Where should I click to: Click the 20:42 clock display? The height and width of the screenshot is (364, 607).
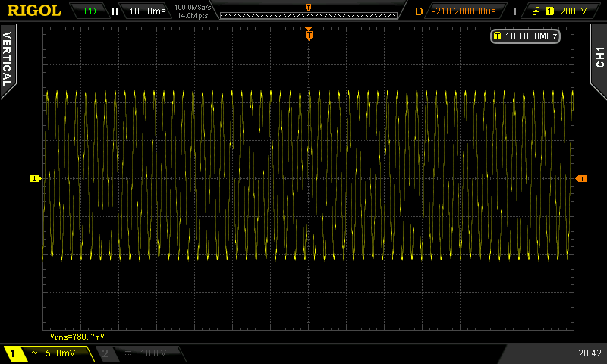[x=590, y=353]
